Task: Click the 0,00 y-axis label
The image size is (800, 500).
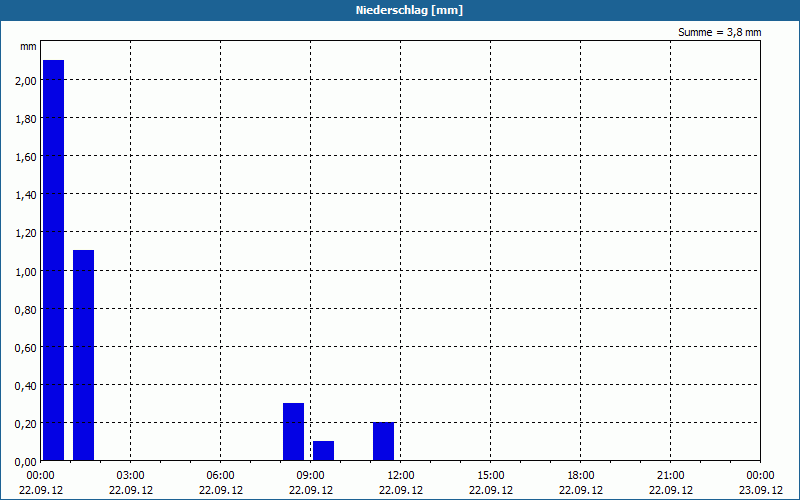Action: point(26,462)
